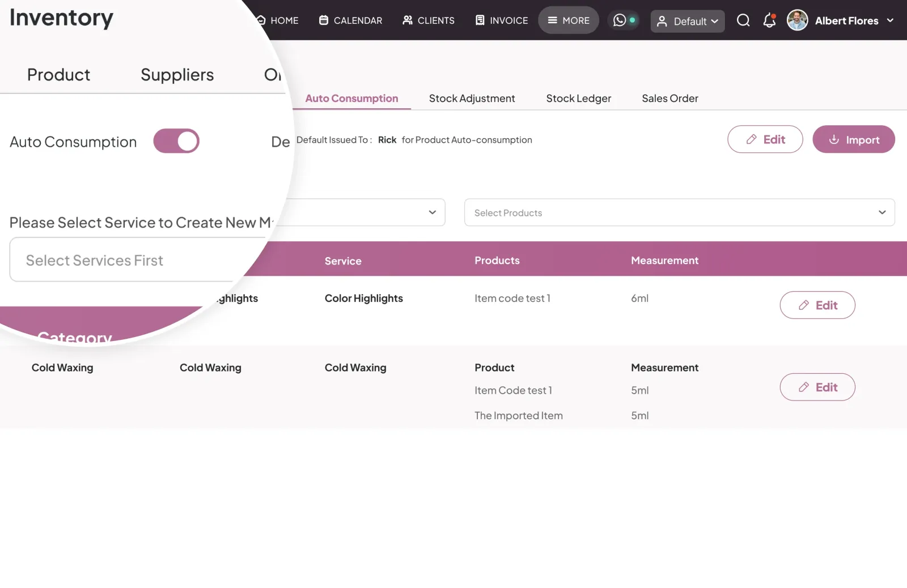Edit the Cold Waxing row
This screenshot has height=588, width=907.
tap(817, 387)
